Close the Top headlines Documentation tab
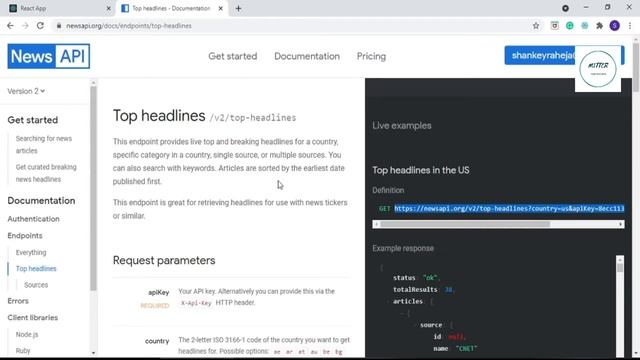This screenshot has height=360, width=640. point(221,8)
